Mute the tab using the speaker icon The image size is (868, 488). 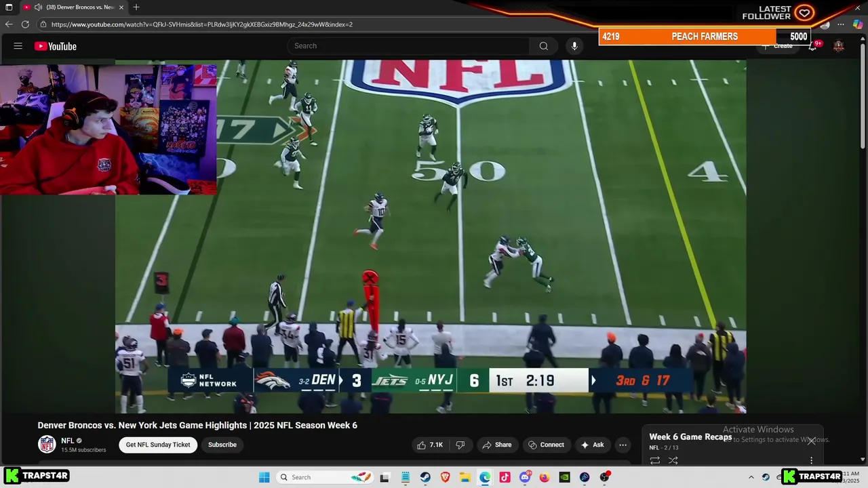coord(38,7)
